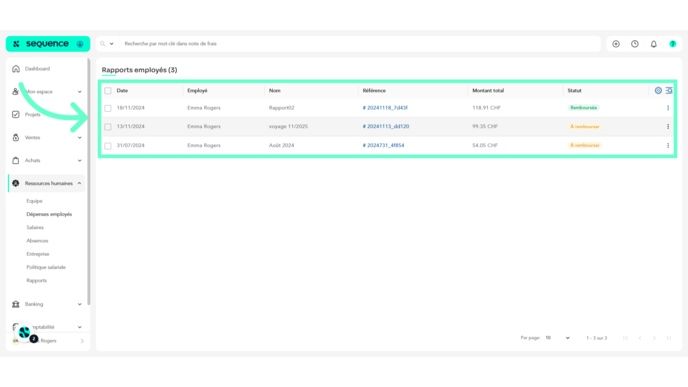Click the Achats shopping bag icon
The width and height of the screenshot is (688, 387).
click(x=16, y=160)
